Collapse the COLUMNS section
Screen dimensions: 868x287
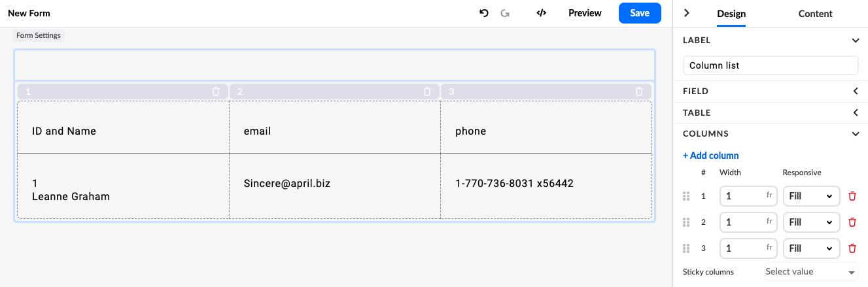coord(855,133)
